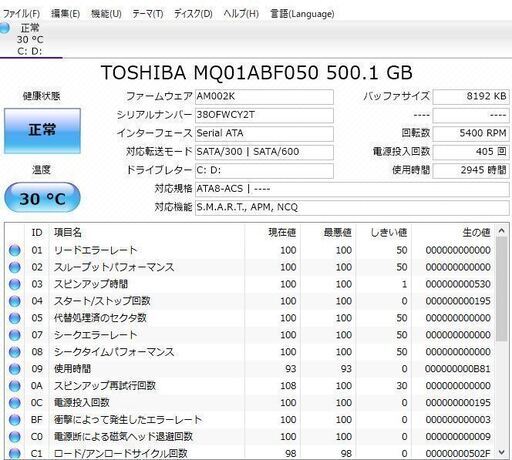
Task: Select the シークタイムパフォーマンス attribute name
Action: pyautogui.click(x=114, y=352)
